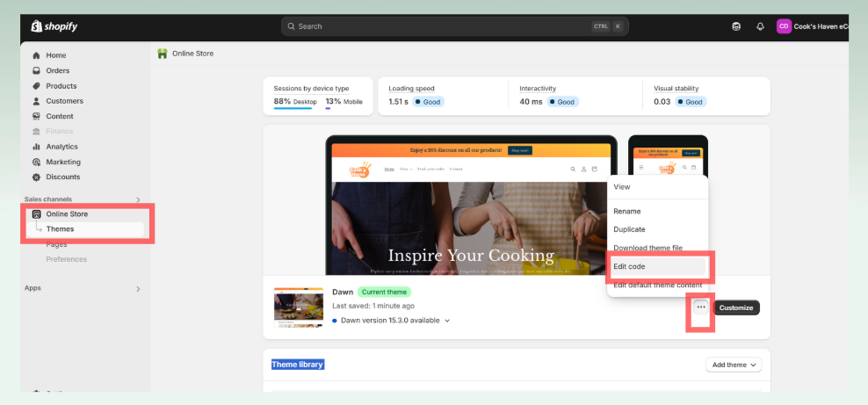The height and width of the screenshot is (405, 868).
Task: Click the 13% Mobile sessions value
Action: click(344, 102)
